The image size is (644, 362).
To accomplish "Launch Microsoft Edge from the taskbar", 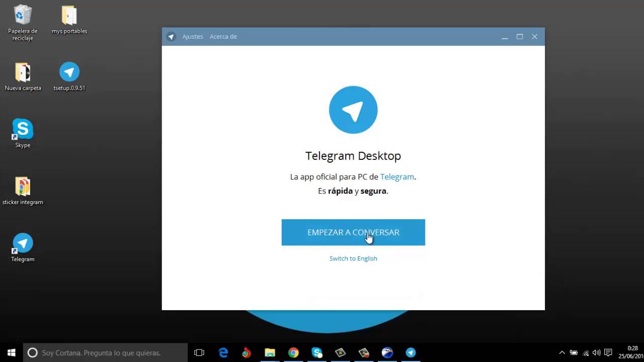I will (223, 352).
